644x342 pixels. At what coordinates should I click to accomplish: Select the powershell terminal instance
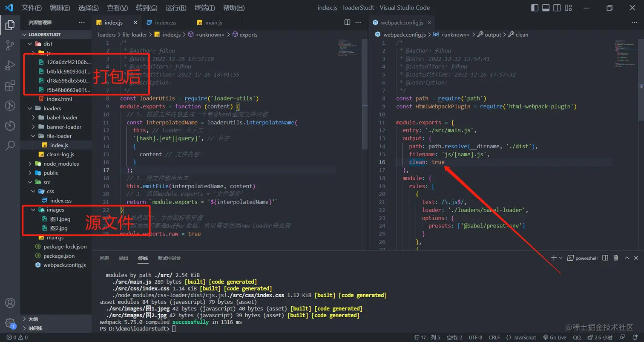pos(583,258)
